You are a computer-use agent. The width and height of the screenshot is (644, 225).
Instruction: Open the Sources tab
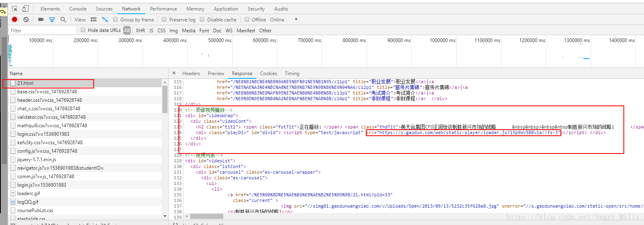pos(104,8)
